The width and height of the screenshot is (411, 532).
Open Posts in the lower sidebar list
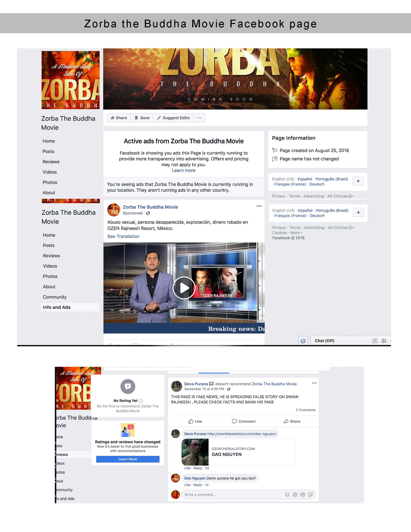(48, 245)
